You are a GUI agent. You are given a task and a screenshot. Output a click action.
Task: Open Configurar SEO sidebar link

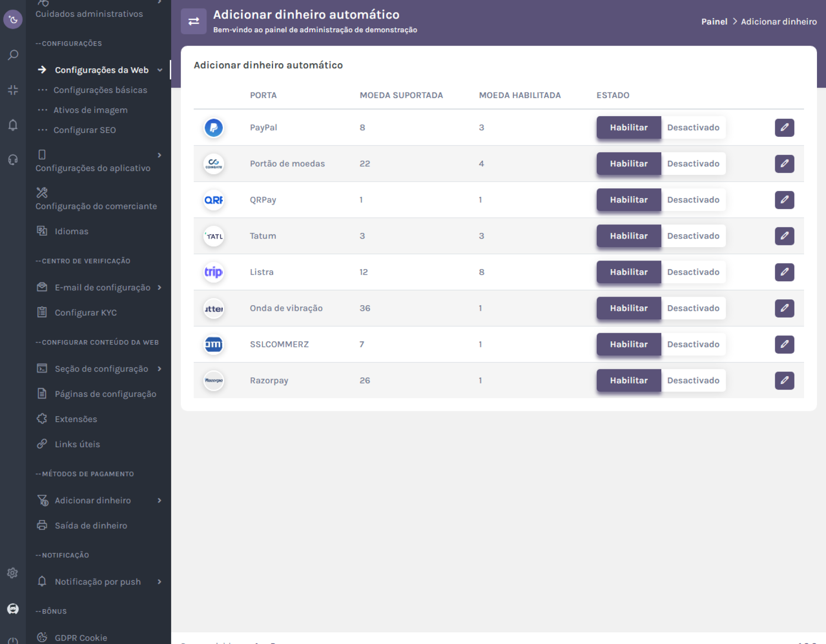point(84,130)
